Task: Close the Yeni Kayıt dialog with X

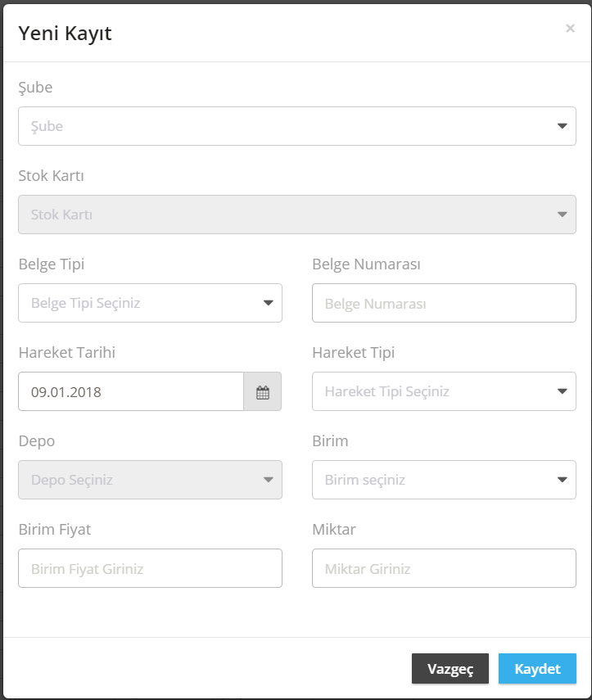Action: point(570,29)
